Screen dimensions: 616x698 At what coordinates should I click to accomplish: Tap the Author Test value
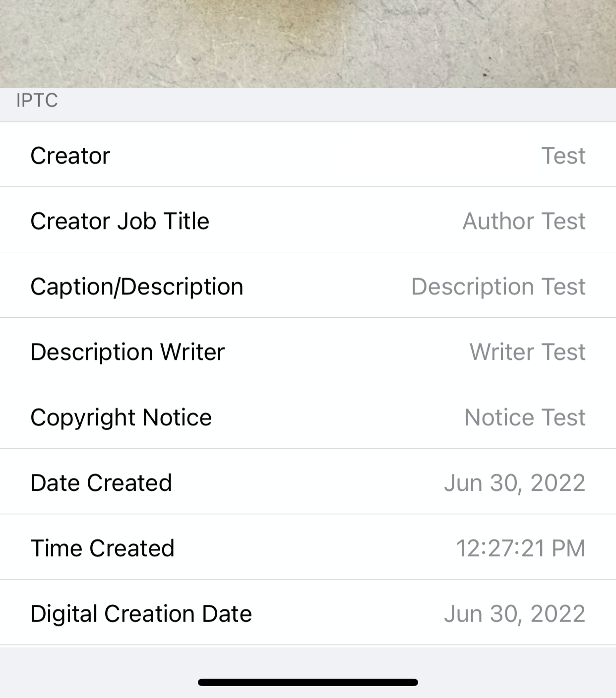(524, 221)
